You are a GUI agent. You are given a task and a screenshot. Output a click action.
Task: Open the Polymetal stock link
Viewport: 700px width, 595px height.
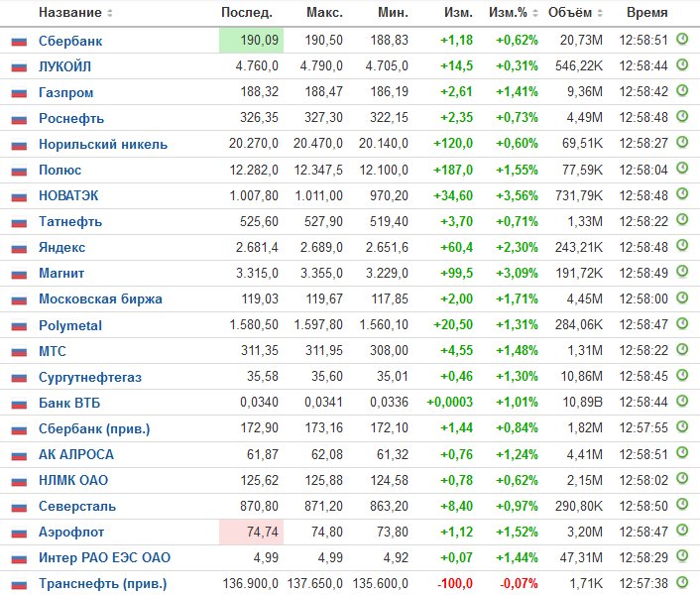tap(70, 325)
